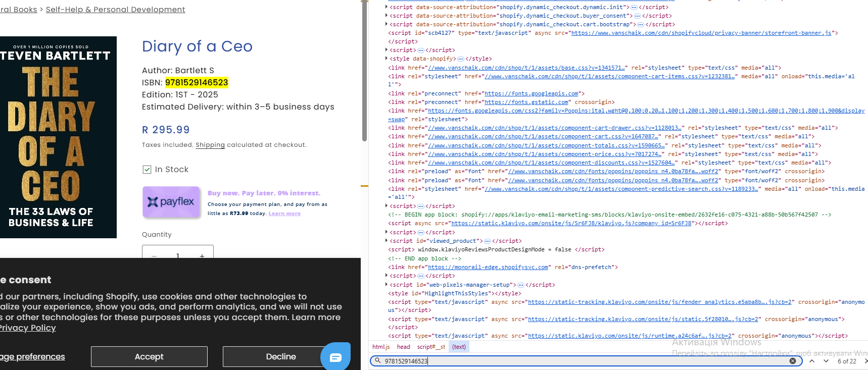Expand collapsed script node above BEGIN app block comment
This screenshot has height=370, width=868.
coord(387,206)
